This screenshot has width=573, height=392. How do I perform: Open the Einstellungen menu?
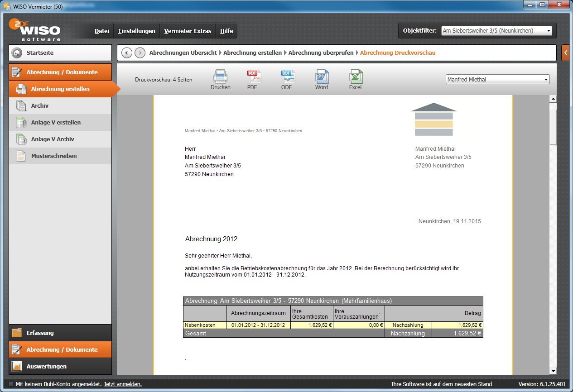pos(136,31)
